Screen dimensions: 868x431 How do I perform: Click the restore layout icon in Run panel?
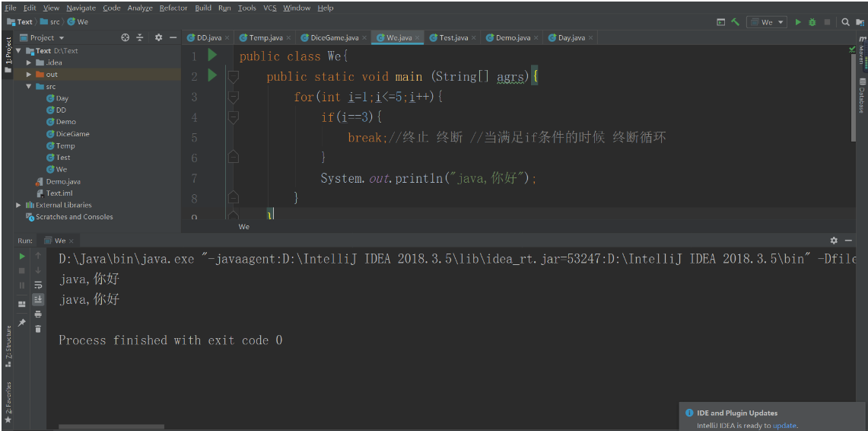(22, 304)
